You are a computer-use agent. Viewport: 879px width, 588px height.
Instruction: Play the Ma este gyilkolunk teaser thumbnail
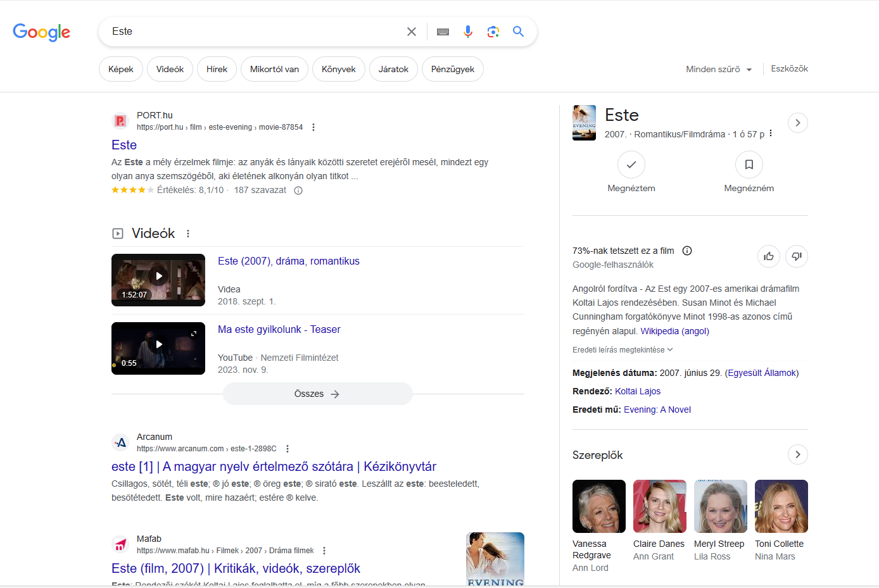coord(158,348)
